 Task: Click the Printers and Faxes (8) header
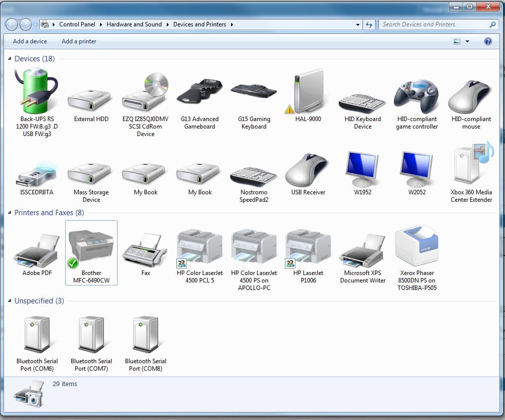49,213
